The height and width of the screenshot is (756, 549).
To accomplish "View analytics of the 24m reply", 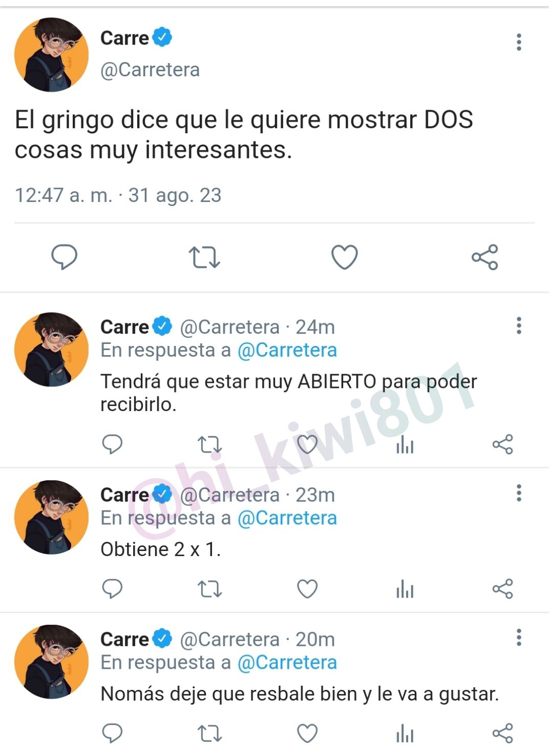I will [405, 444].
